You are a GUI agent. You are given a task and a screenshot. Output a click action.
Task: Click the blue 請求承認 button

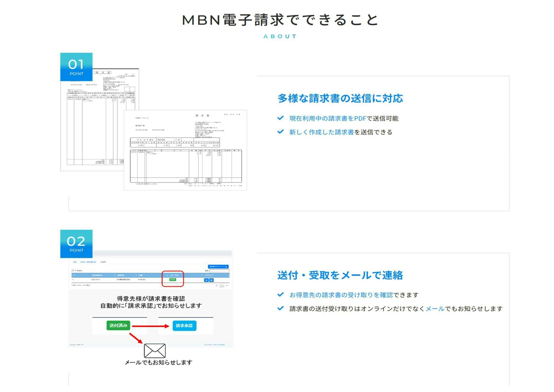click(184, 326)
